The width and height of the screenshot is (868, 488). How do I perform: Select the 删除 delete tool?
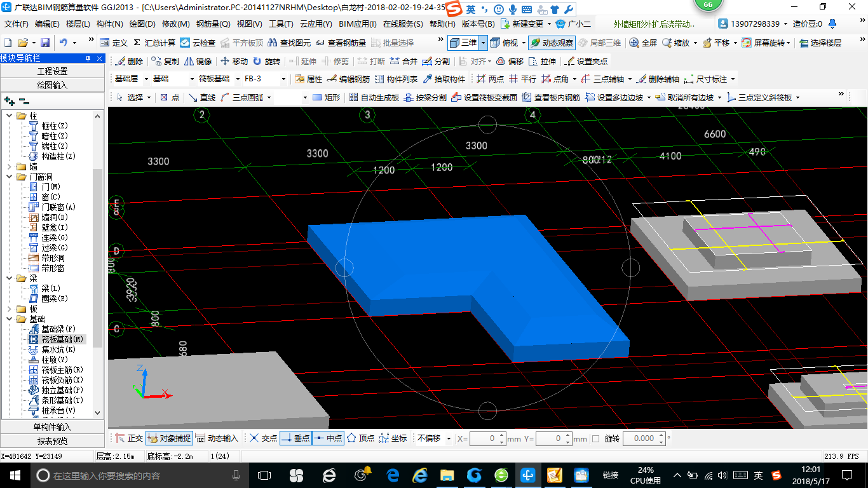[x=130, y=62]
